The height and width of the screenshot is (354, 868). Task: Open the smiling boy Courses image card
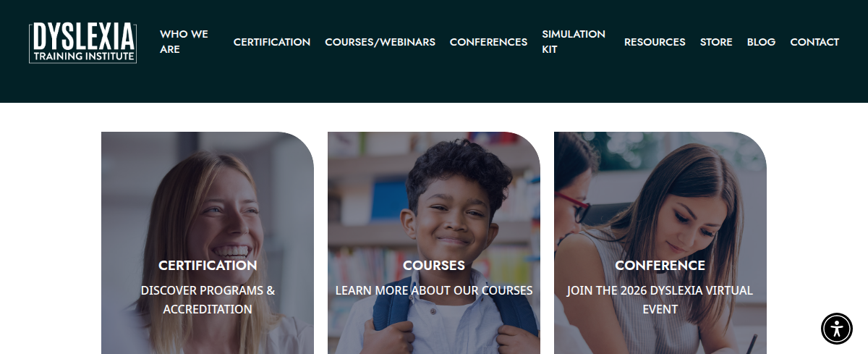click(434, 243)
